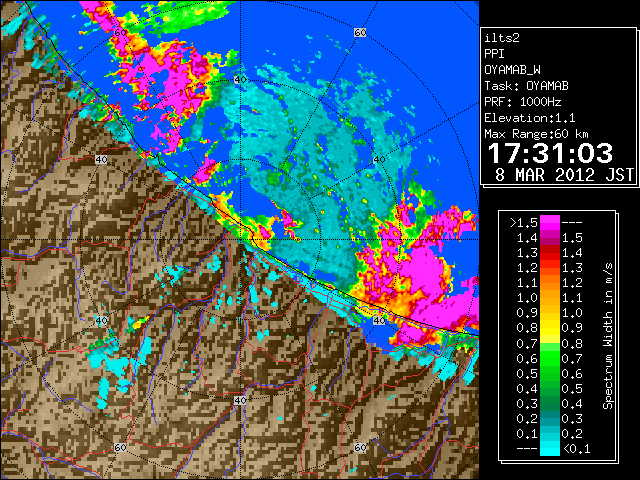
Task: Select the yellow 0.8 to 0.9 legend band
Action: [550, 328]
